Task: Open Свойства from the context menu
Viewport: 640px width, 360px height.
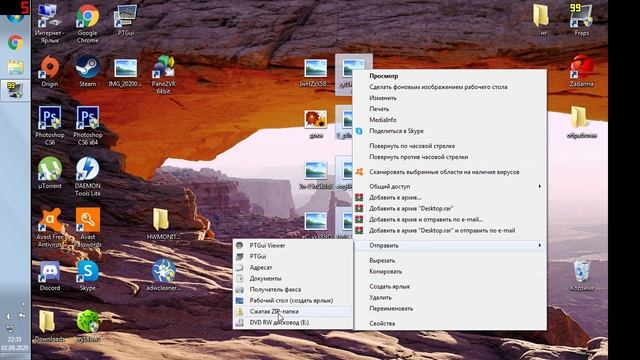Action: coord(450,323)
